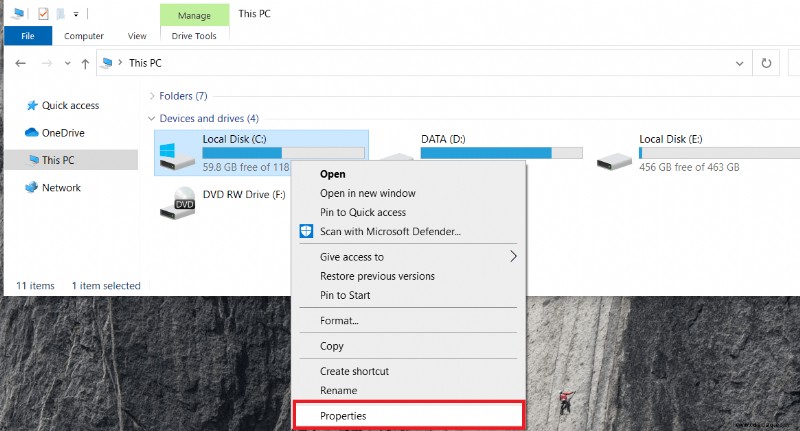Click the Network icon in sidebar

click(32, 188)
